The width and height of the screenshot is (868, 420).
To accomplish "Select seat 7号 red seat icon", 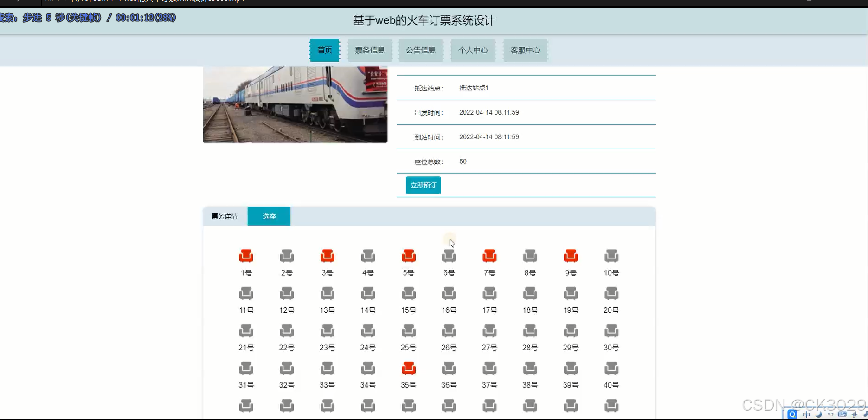I will coord(489,256).
